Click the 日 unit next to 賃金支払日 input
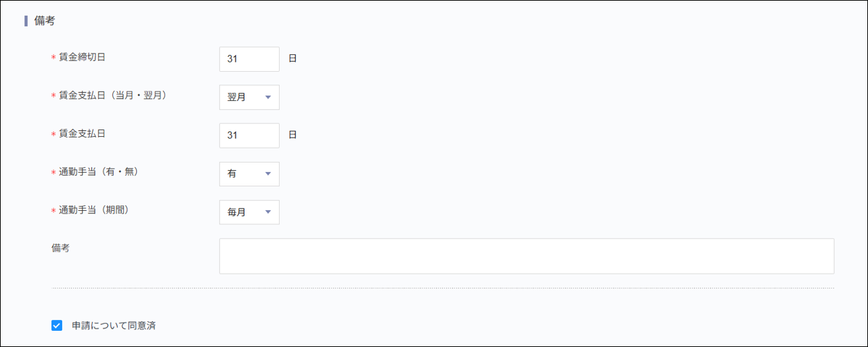 (292, 136)
